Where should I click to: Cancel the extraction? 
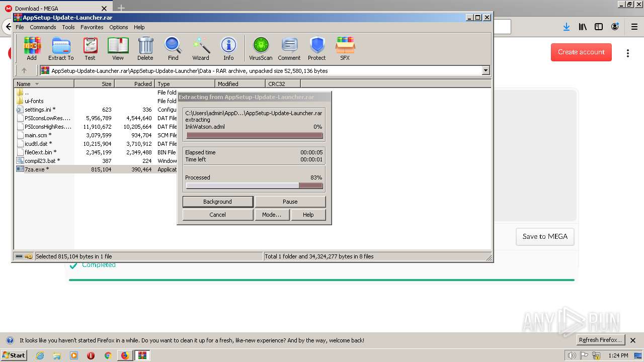[218, 215]
